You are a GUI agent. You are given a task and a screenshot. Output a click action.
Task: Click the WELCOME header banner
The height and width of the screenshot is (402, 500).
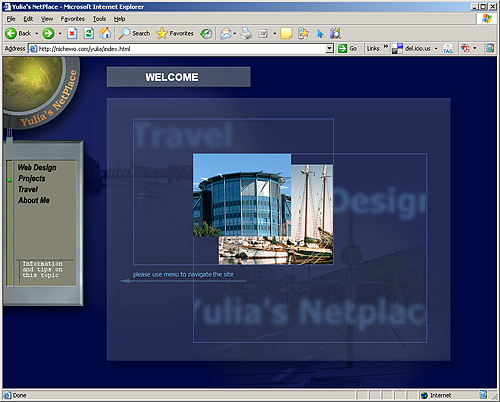pyautogui.click(x=178, y=77)
